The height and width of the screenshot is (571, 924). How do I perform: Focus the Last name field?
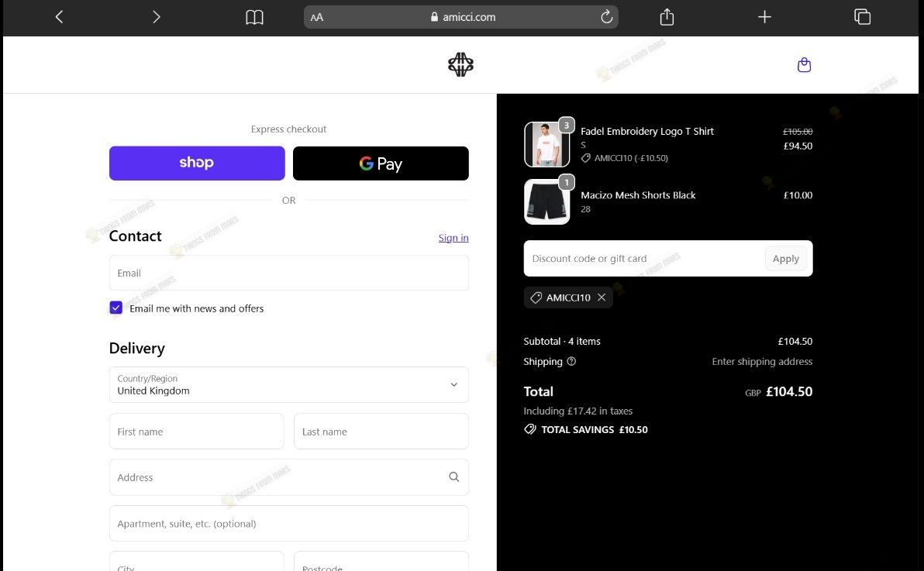pos(381,432)
